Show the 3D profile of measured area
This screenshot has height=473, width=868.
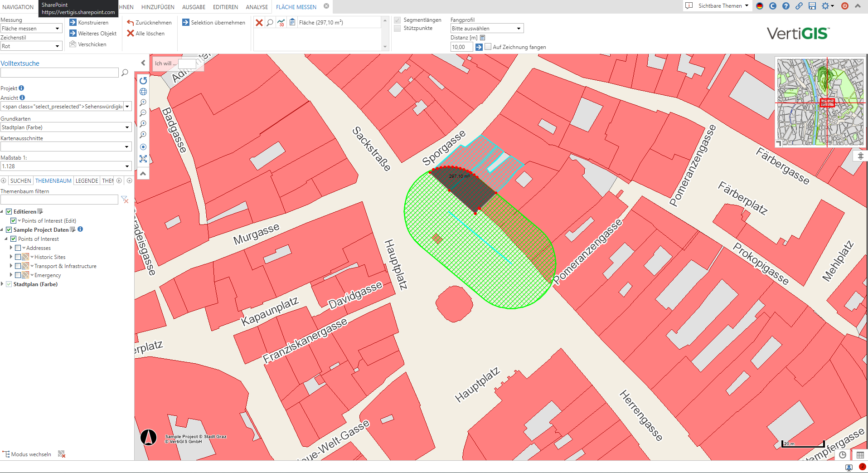pyautogui.click(x=281, y=23)
